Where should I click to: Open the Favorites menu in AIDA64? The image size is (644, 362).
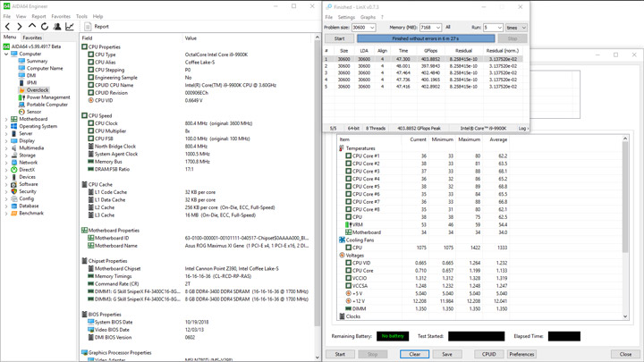pos(61,16)
